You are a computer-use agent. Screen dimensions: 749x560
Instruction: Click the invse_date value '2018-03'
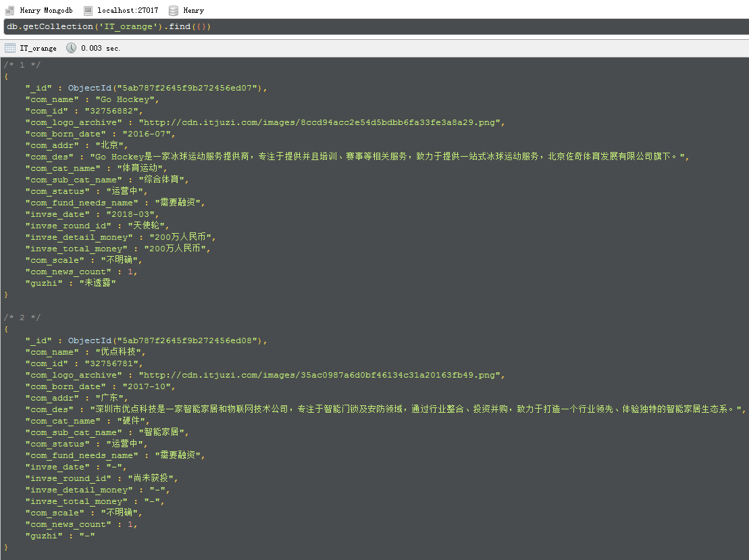pyautogui.click(x=130, y=214)
